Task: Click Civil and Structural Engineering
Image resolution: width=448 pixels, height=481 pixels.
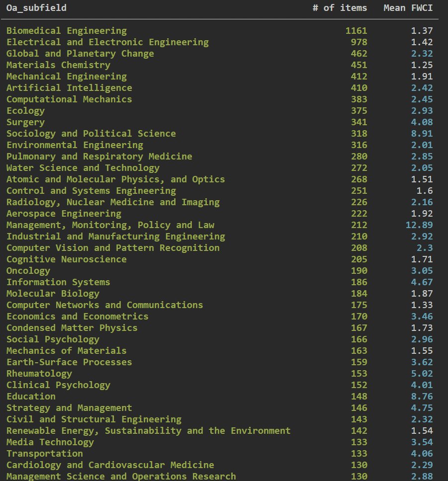Action: [x=94, y=419]
